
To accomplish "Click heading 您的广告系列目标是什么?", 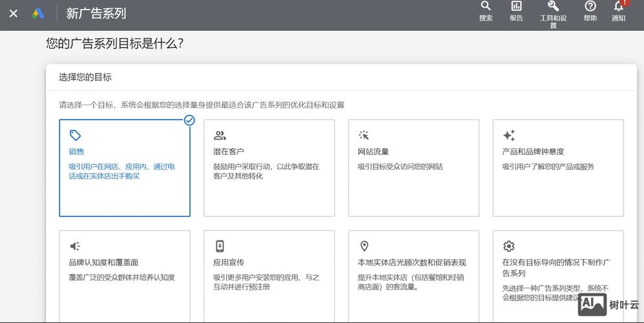I will tap(114, 43).
